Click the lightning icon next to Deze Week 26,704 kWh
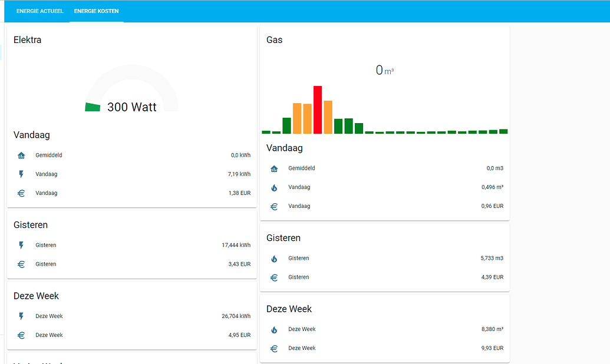Viewport: 610px width, 364px height. tap(21, 316)
